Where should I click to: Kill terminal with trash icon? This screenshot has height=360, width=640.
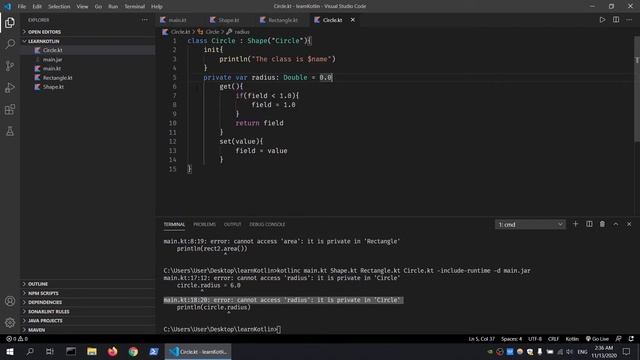[x=602, y=224]
